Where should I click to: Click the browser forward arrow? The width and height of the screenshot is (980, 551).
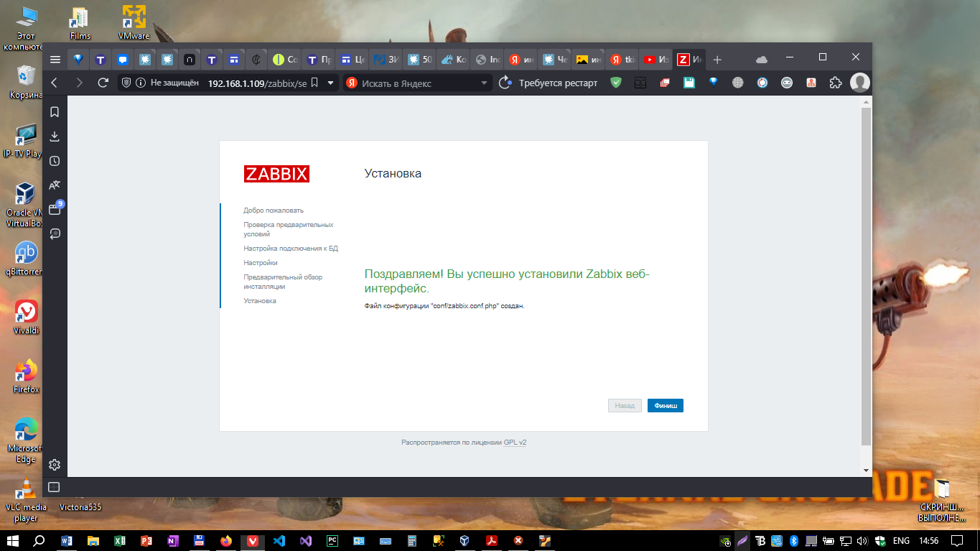click(79, 83)
